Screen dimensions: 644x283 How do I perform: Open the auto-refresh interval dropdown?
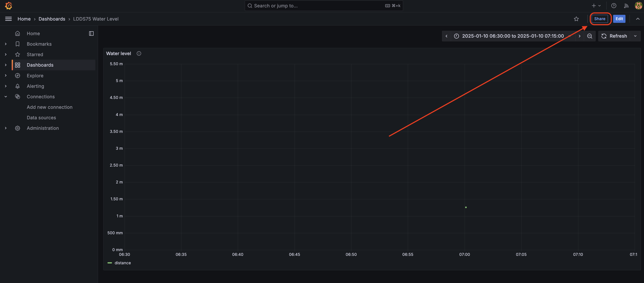tap(635, 36)
